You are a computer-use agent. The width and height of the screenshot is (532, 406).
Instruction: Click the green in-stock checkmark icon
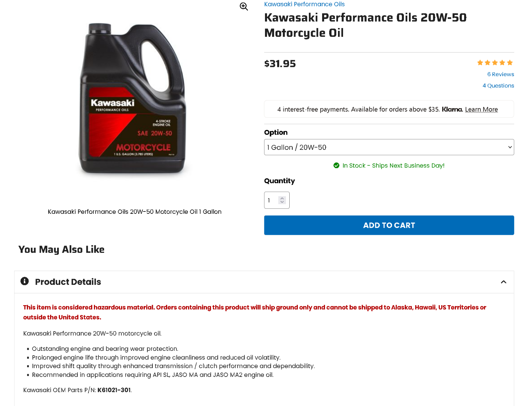point(336,165)
